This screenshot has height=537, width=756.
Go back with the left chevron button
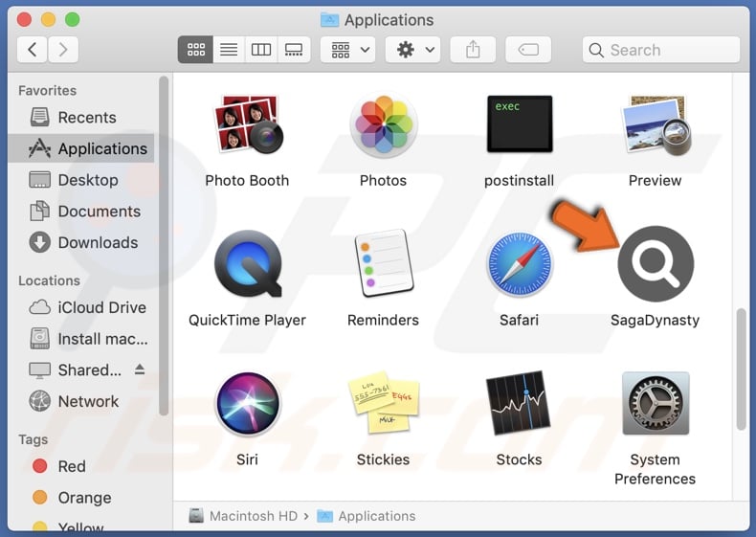tap(33, 49)
